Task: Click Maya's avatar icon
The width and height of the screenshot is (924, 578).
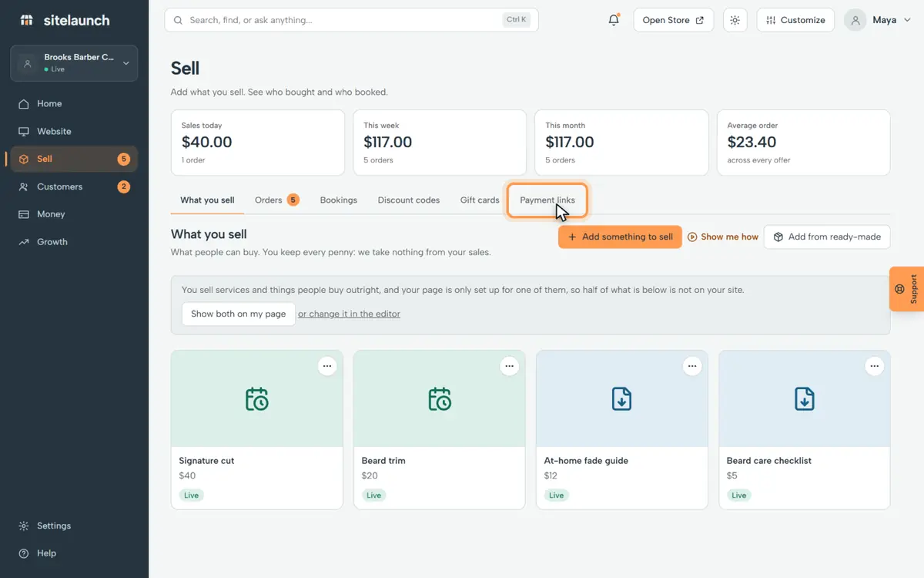Action: [855, 20]
